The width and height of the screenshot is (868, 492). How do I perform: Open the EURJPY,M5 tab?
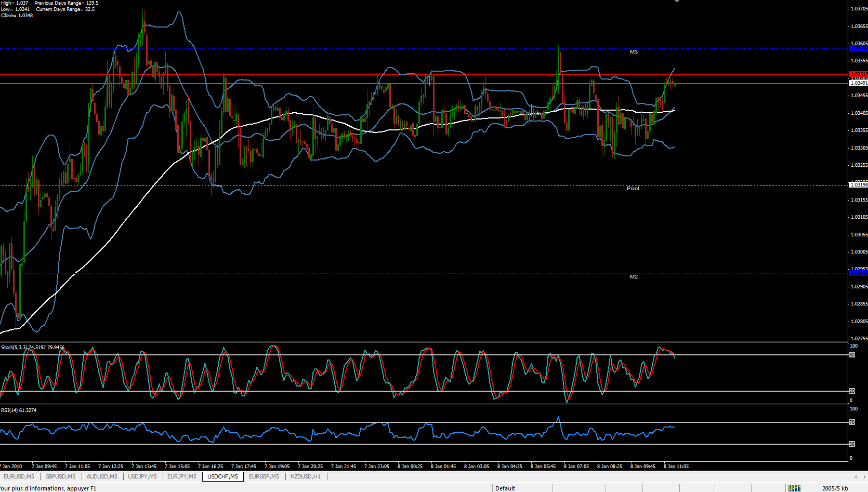click(182, 476)
